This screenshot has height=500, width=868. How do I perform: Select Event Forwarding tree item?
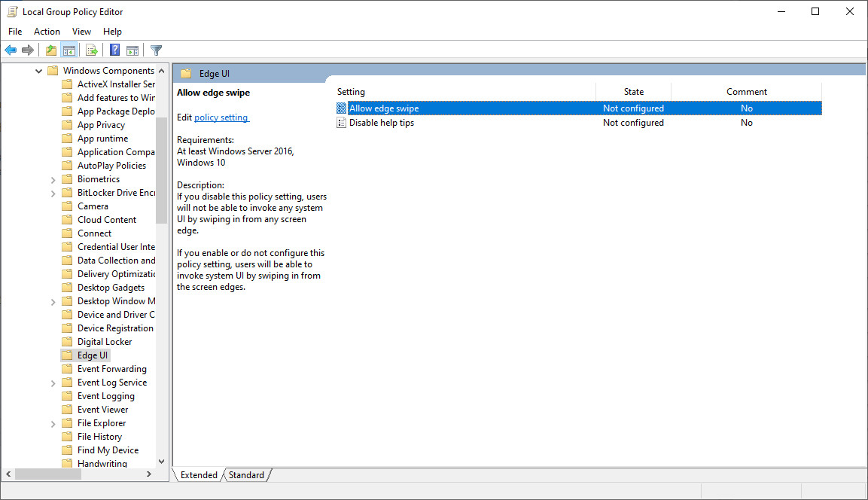[112, 369]
